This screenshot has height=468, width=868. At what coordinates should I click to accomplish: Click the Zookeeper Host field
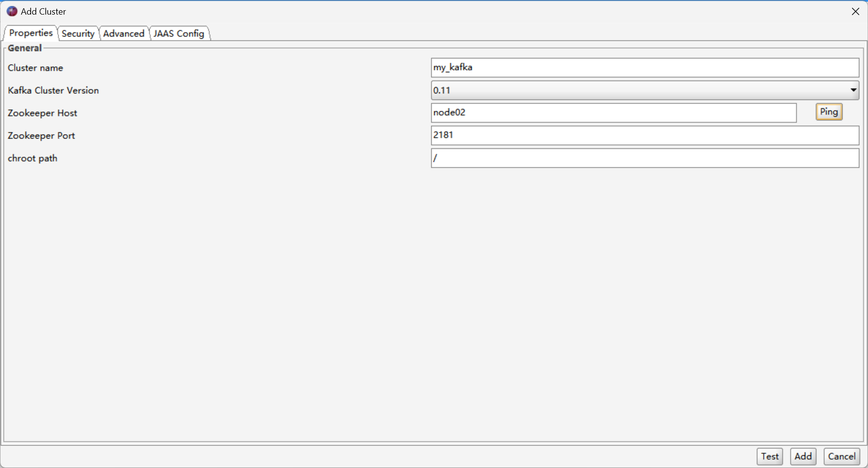coord(614,113)
